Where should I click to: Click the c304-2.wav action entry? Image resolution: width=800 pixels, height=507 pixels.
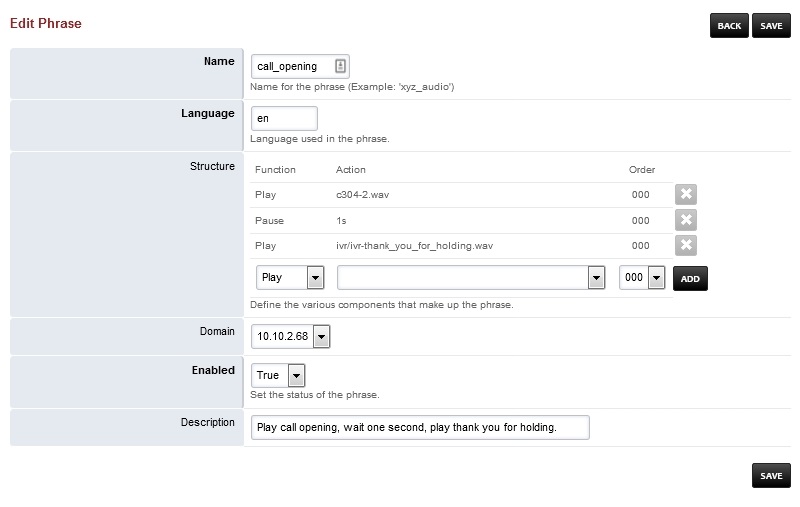[x=362, y=195]
